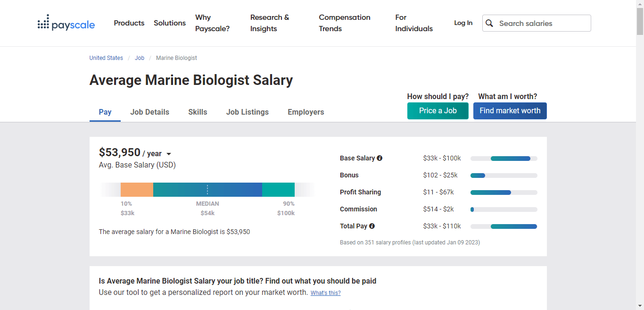Open the Log In page
644x310 pixels.
tap(463, 23)
